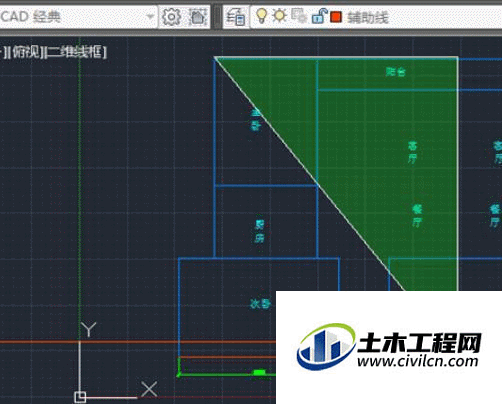
Task: Click the 次卧 room label
Action: click(260, 304)
